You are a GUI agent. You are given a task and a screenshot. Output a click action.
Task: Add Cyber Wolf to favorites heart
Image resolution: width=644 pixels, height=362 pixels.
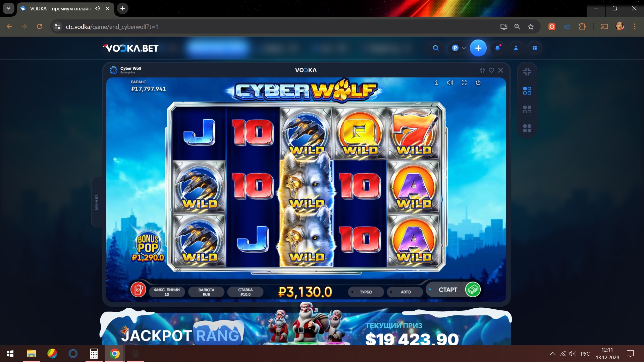tap(491, 70)
